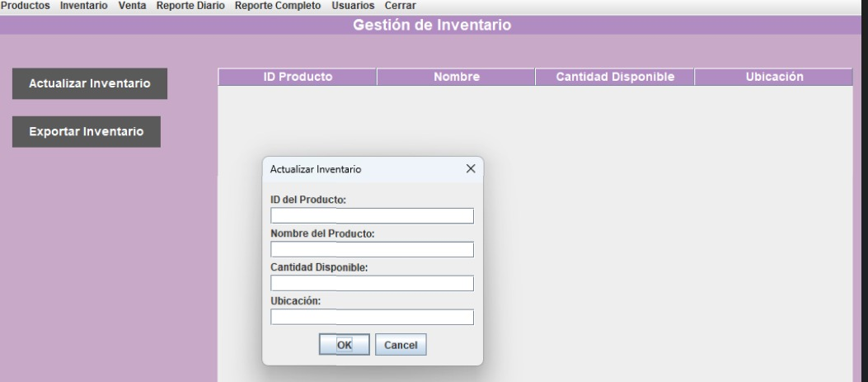Open the Reporte Completo menu
Image resolution: width=868 pixels, height=382 pixels.
(278, 6)
